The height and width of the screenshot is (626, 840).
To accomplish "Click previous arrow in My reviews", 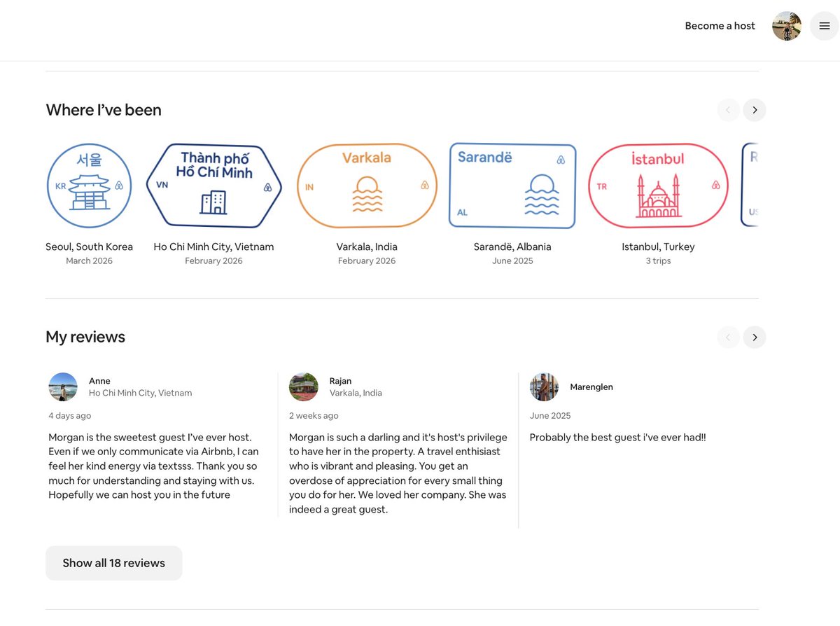I will point(728,338).
